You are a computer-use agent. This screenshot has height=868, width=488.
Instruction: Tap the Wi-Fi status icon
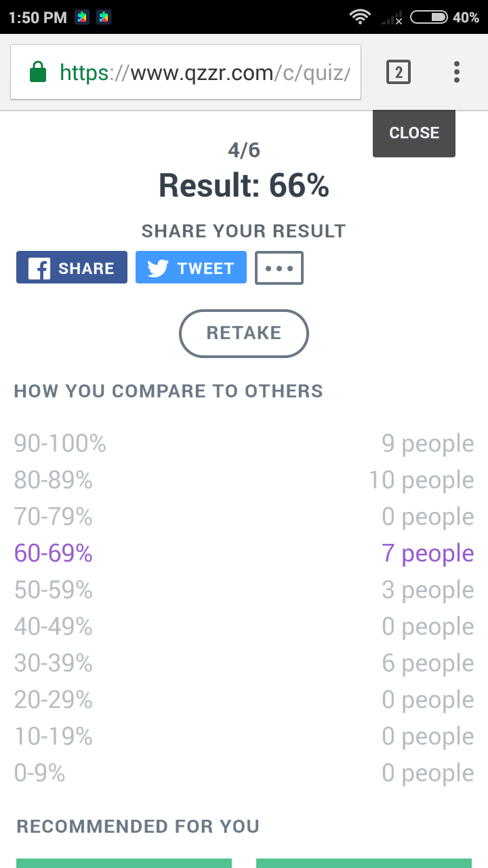[x=360, y=17]
